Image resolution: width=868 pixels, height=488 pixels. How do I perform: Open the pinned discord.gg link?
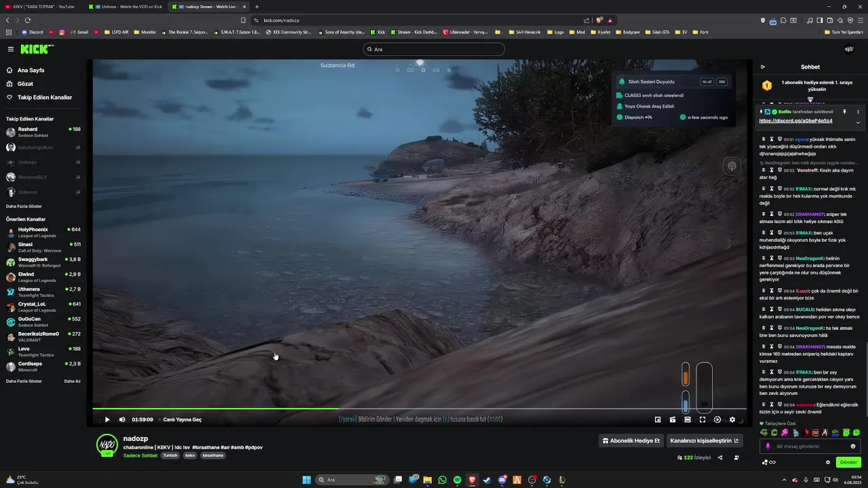pyautogui.click(x=795, y=121)
